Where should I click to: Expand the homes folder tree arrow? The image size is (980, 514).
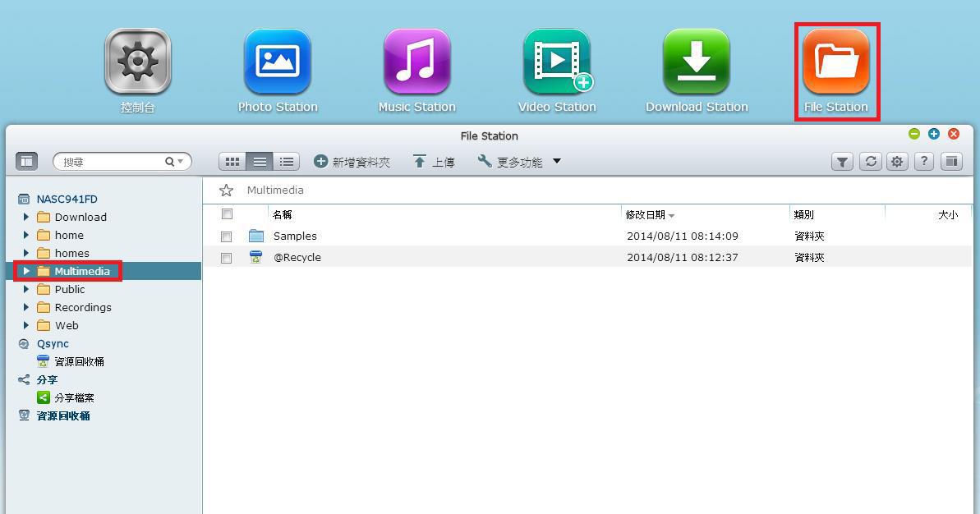(25, 253)
